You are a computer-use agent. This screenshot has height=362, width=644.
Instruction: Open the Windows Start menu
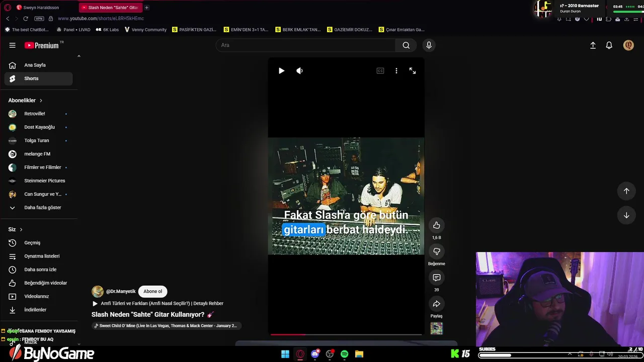(x=285, y=354)
